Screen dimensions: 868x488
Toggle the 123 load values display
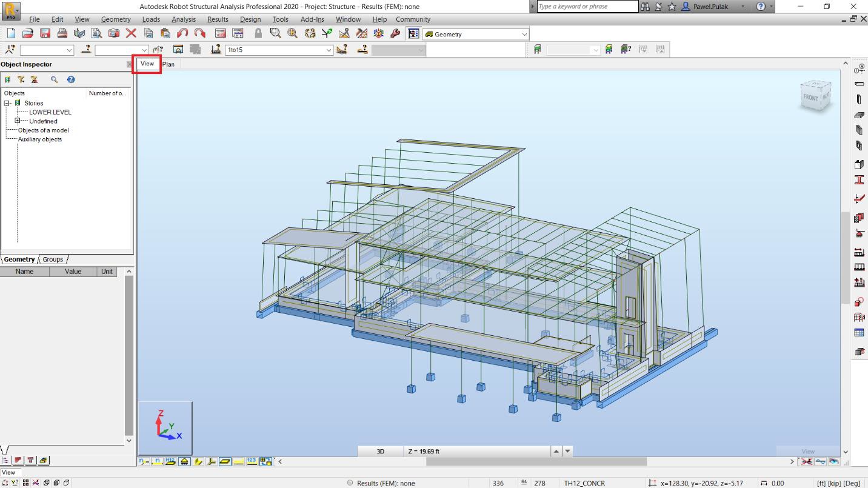(x=252, y=461)
